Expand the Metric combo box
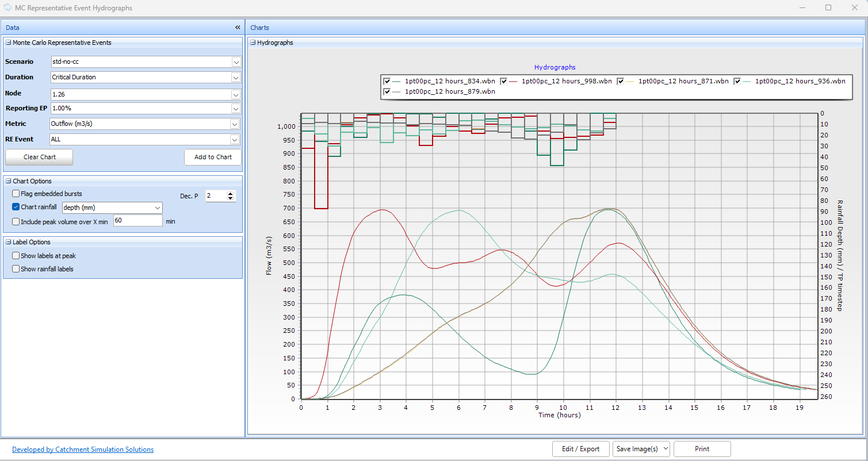Viewport: 868px width, 461px height. pos(235,124)
